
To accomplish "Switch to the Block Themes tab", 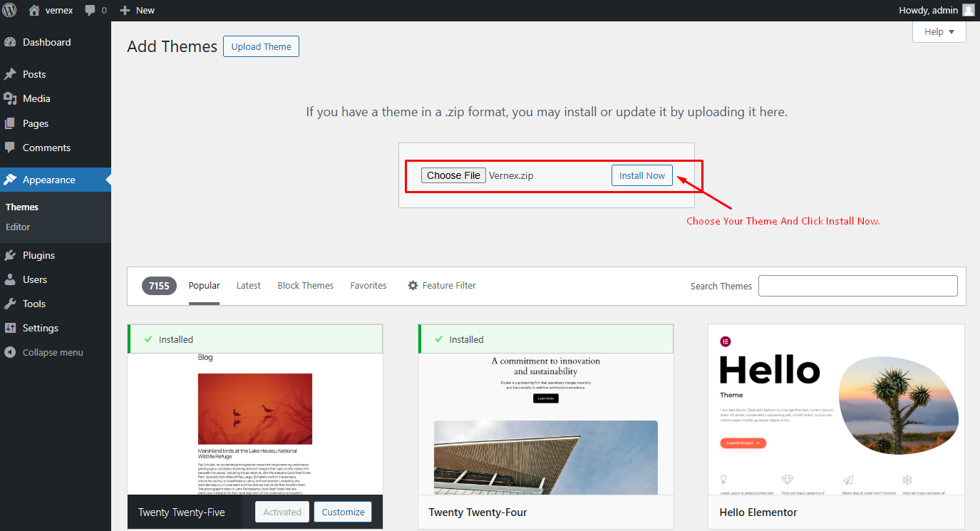I will pos(306,285).
